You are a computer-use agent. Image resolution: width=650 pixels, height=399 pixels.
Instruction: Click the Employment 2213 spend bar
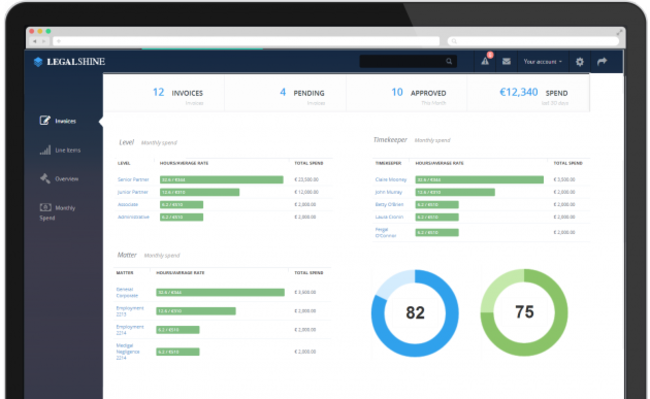coord(196,311)
